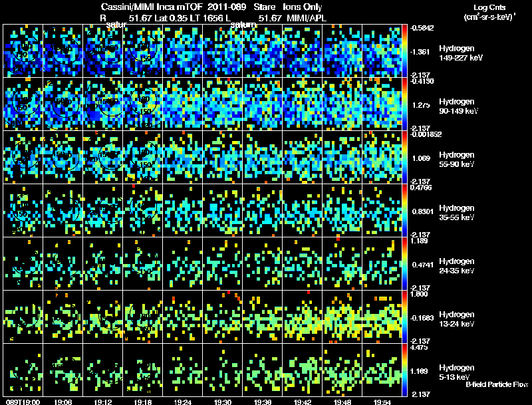This screenshot has width=532, height=405.
Task: Click the Hydrogen 149-227 keV label
Action: 460,53
